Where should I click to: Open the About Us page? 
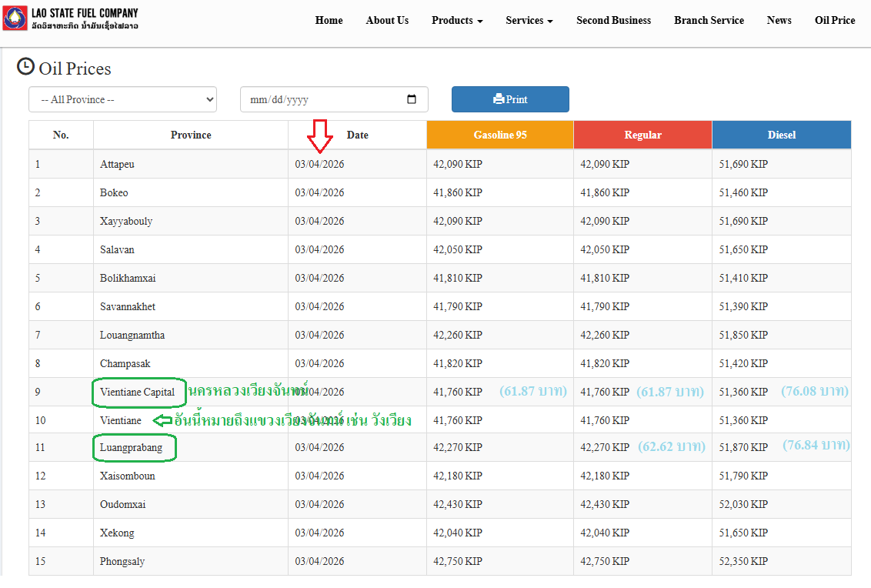tap(387, 21)
